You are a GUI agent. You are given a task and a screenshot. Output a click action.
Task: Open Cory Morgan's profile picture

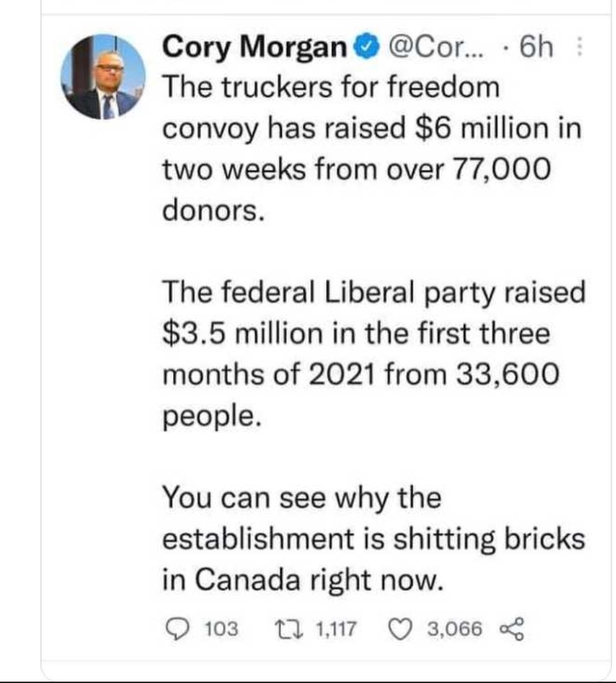coord(103,76)
